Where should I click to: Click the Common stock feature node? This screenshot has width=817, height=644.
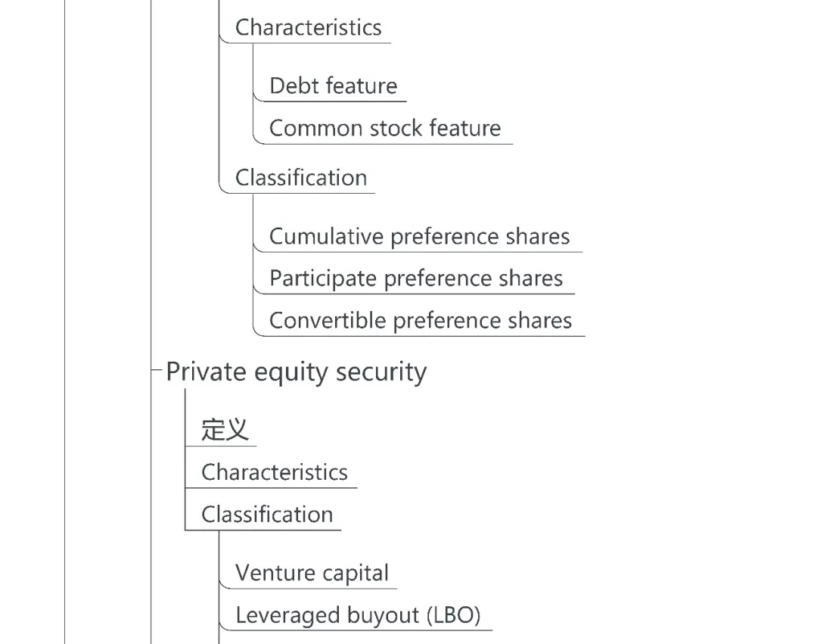[384, 128]
